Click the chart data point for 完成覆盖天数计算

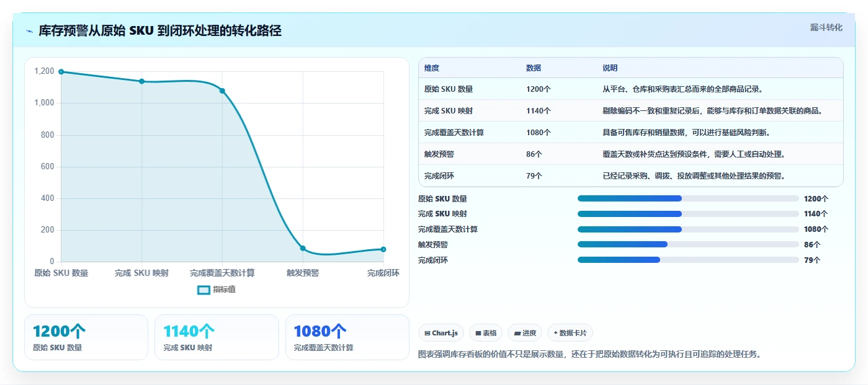click(222, 91)
